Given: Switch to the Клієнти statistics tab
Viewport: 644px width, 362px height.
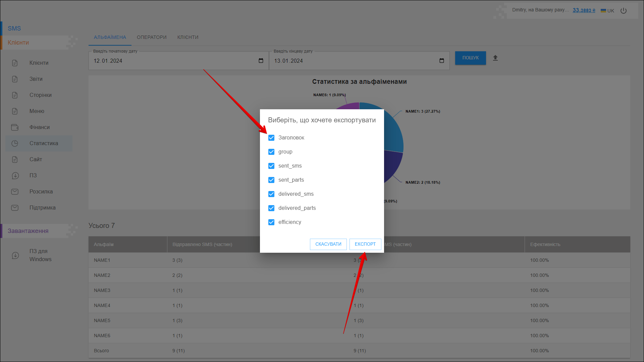Looking at the screenshot, I should (188, 37).
